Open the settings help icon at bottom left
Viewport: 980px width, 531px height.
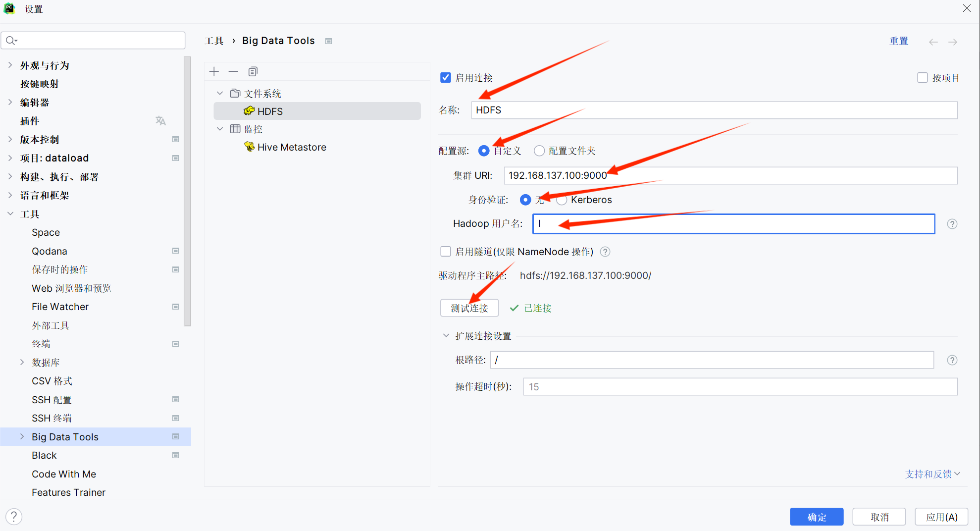pyautogui.click(x=13, y=516)
